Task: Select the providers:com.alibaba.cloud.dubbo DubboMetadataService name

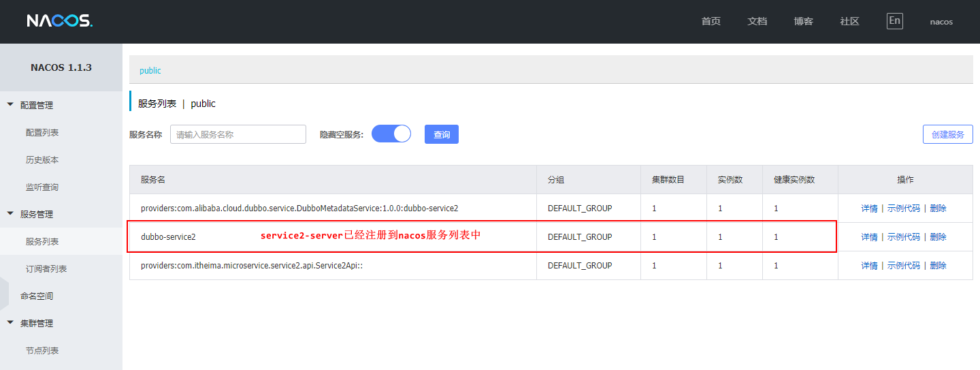Action: 299,209
